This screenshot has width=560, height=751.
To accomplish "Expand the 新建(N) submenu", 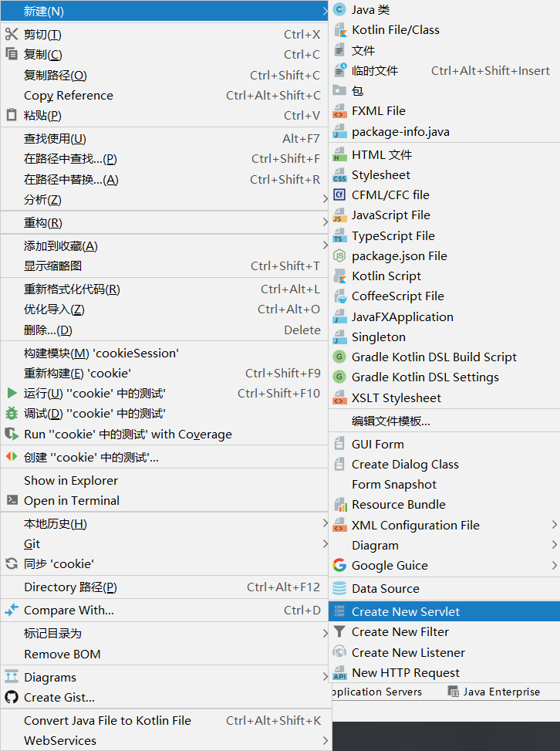I will pos(164,11).
